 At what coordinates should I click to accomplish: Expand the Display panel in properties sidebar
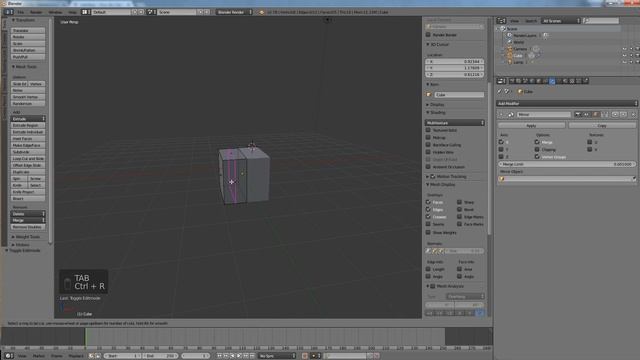[x=437, y=104]
